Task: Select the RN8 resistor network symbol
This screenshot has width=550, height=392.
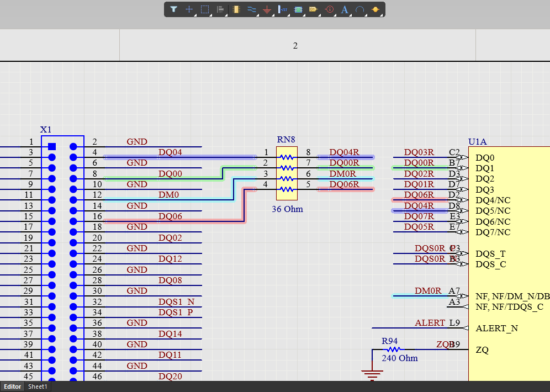Action: pos(287,173)
